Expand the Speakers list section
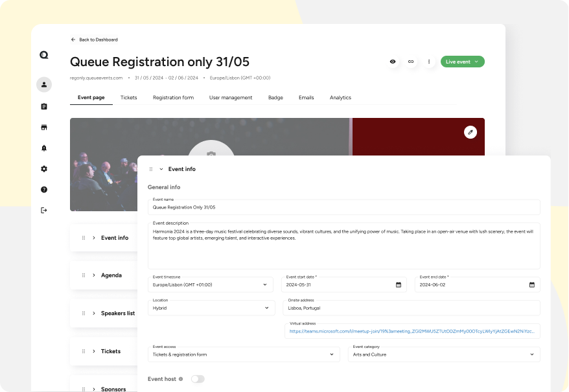Image resolution: width=569 pixels, height=392 pixels. point(93,313)
